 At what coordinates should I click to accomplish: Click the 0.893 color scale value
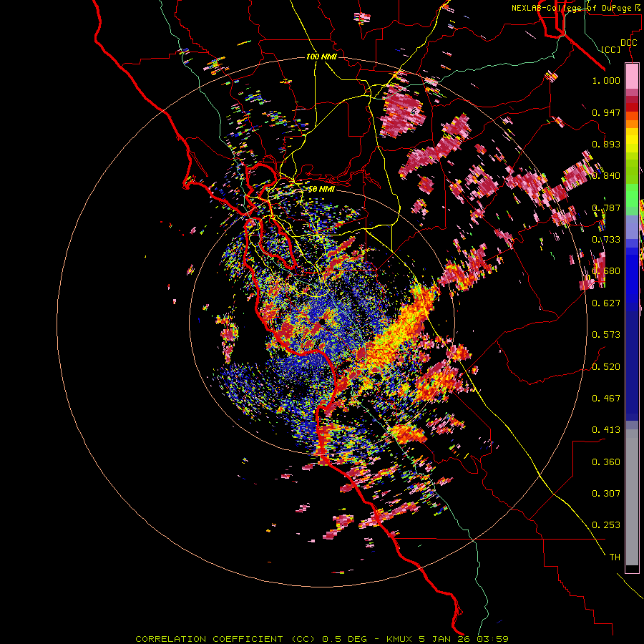[606, 144]
